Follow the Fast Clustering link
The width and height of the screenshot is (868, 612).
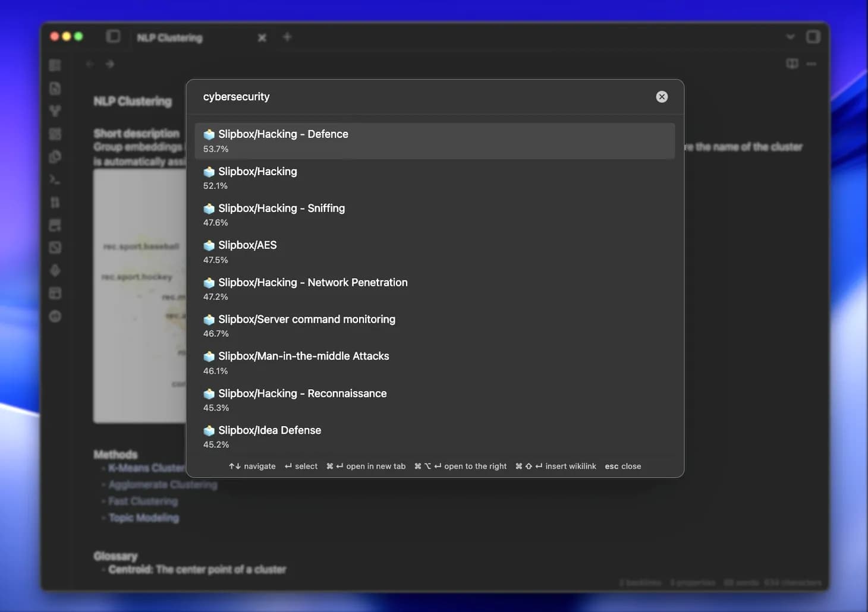(143, 501)
